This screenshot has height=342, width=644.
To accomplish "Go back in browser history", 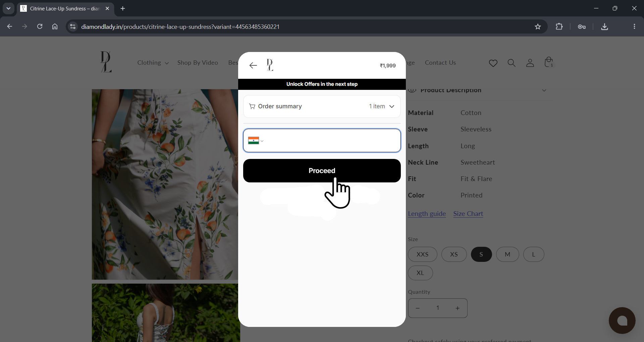I will (x=9, y=26).
